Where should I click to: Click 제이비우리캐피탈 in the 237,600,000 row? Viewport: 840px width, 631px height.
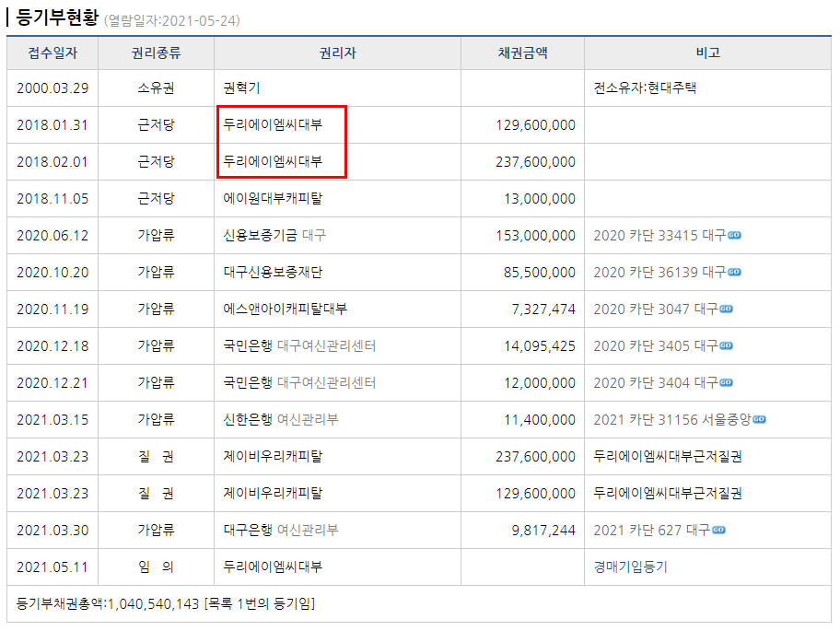273,456
